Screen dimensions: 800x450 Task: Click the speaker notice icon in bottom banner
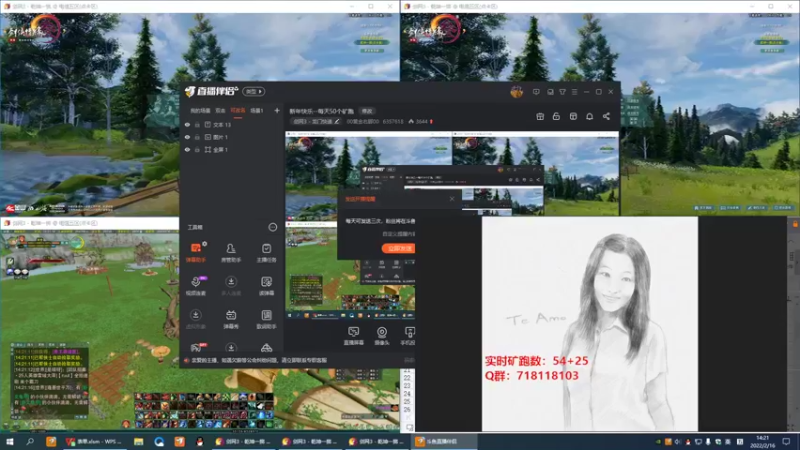click(x=186, y=360)
